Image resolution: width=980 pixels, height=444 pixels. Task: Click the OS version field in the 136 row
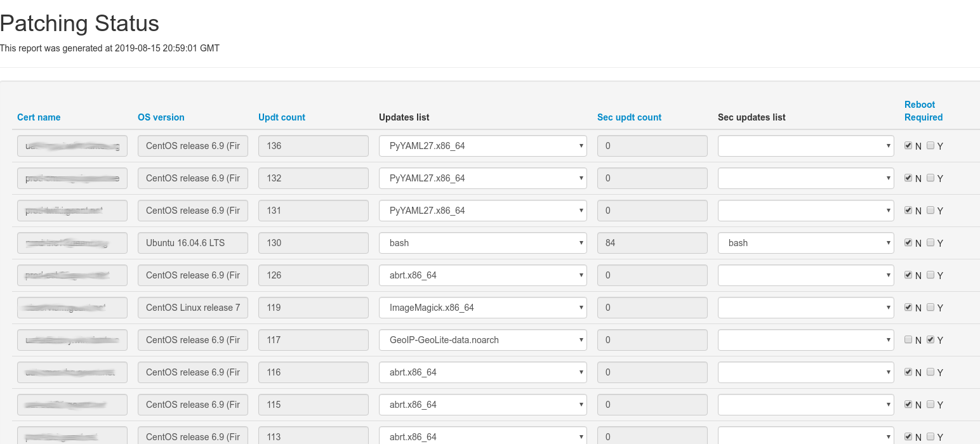pos(193,146)
